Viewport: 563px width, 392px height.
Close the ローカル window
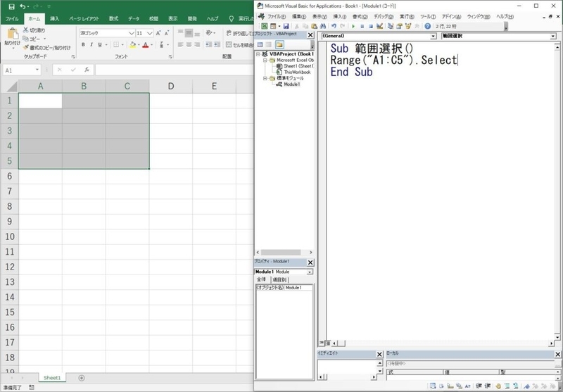tap(557, 354)
